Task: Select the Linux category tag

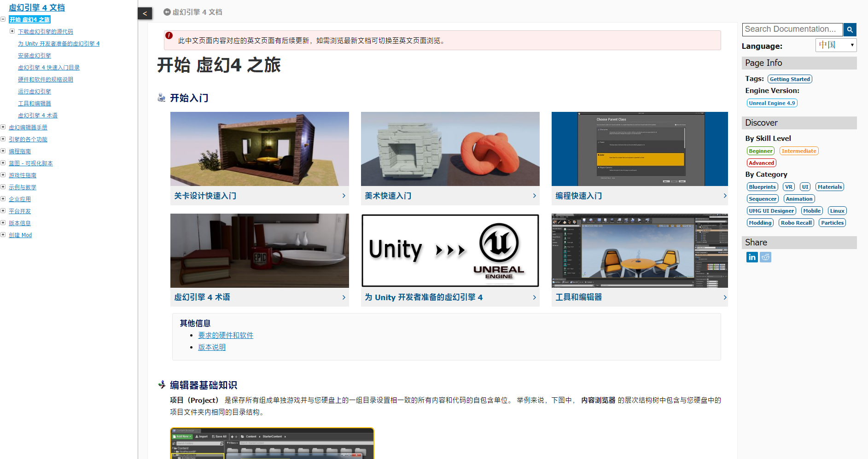Action: coord(837,211)
